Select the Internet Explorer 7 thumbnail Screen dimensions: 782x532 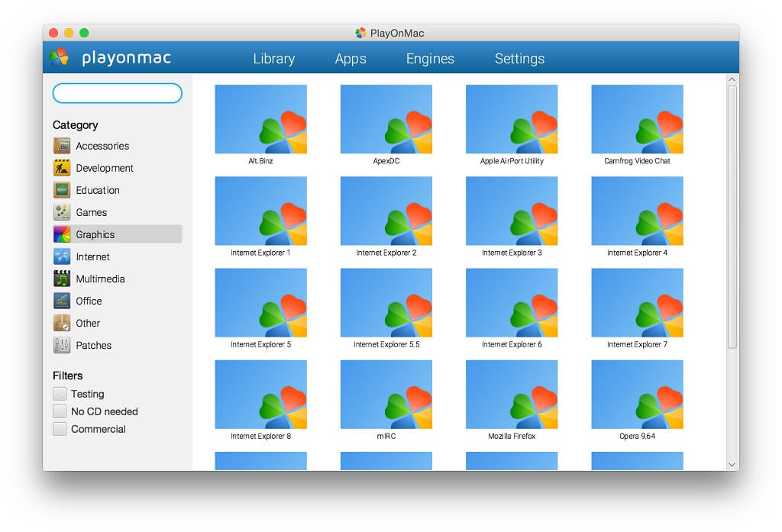638,303
